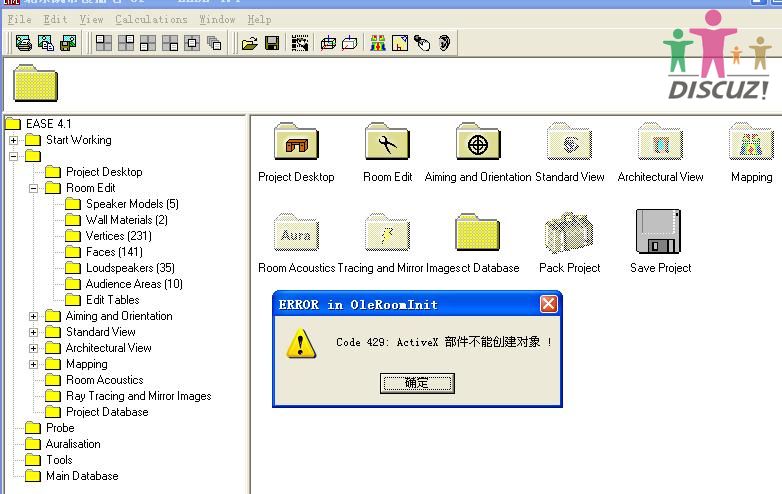This screenshot has height=494, width=782.
Task: Open the Ray Tracing lightning folder icon
Action: click(x=388, y=232)
